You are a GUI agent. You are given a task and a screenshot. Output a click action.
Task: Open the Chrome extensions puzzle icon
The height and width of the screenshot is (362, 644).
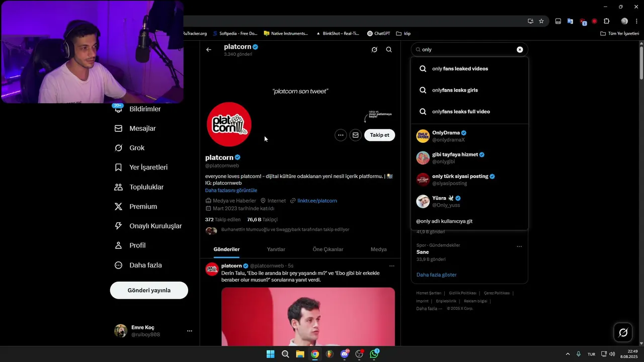[606, 21]
